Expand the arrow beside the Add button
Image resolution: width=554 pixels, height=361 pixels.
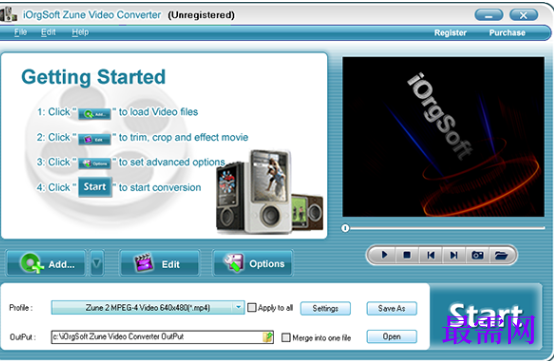(96, 263)
